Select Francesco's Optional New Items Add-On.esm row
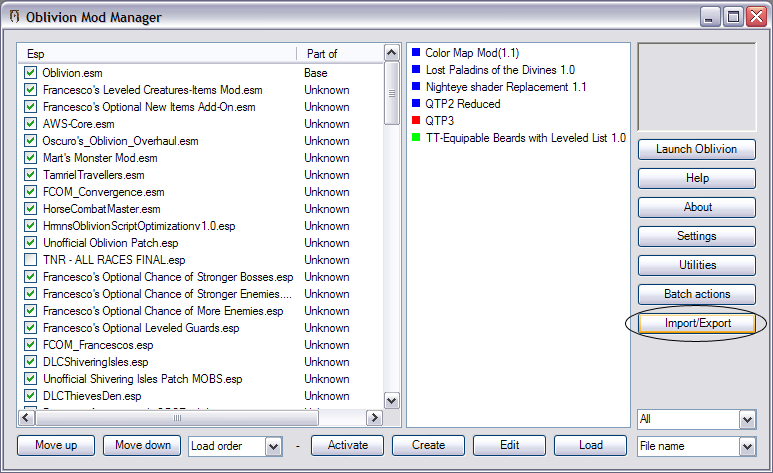773x473 pixels. click(201, 107)
